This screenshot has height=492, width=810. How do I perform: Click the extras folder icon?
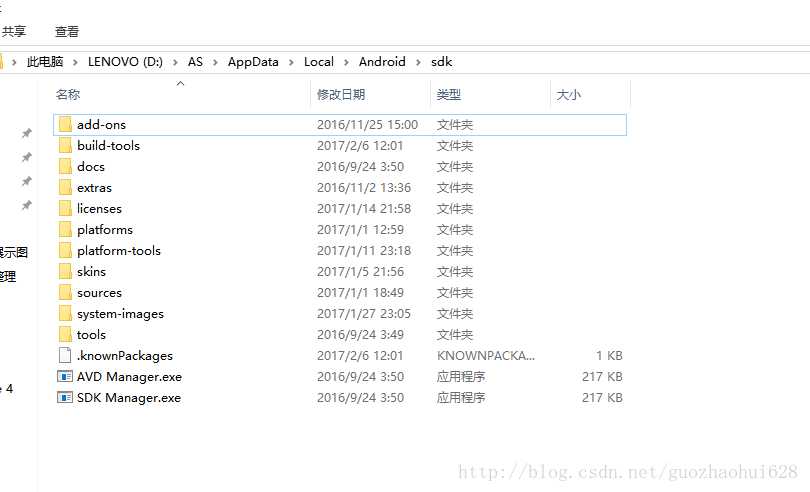tap(65, 188)
